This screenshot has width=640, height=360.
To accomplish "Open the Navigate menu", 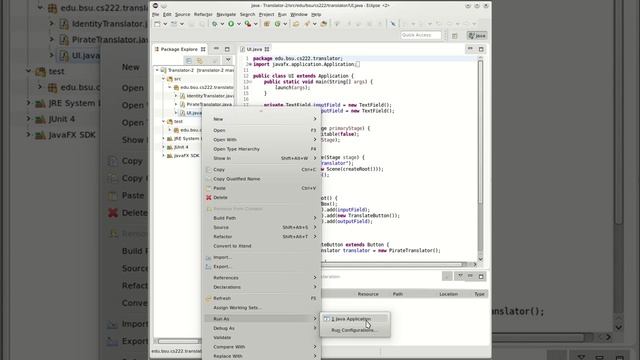I will click(226, 14).
